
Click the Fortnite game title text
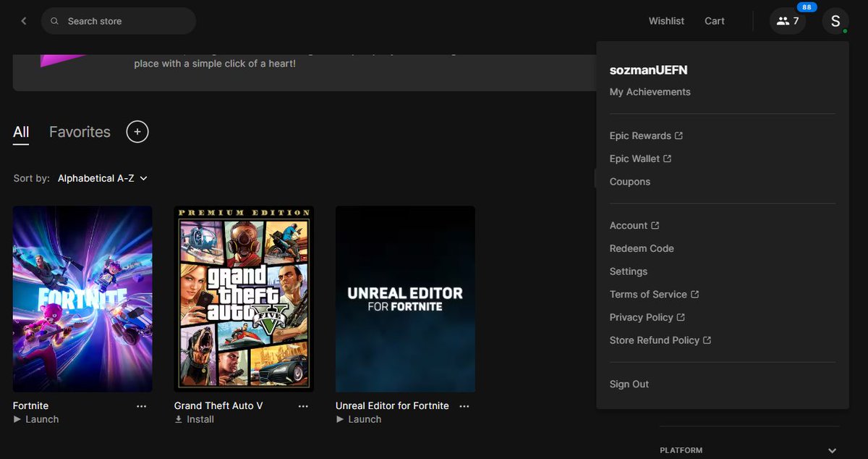30,405
